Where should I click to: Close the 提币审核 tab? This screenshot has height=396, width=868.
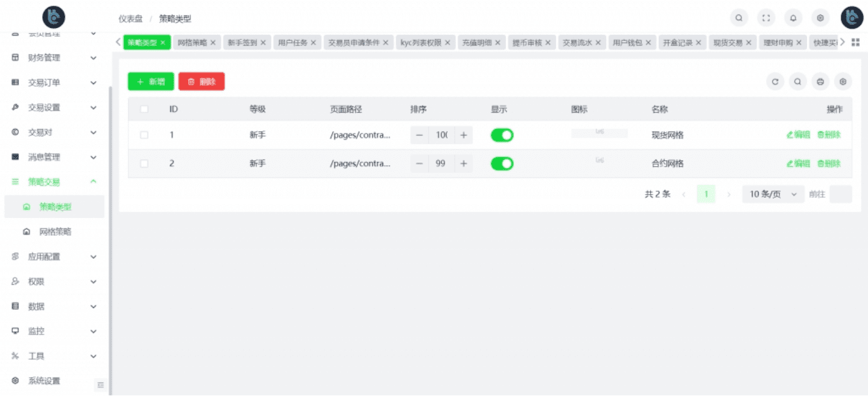548,43
